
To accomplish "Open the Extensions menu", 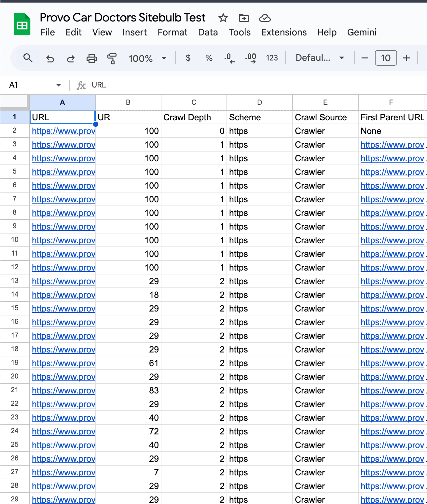I will [284, 33].
